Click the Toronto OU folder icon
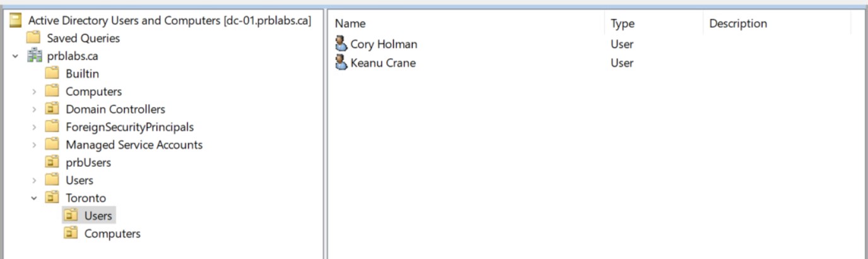This screenshot has height=259, width=868. tap(52, 198)
